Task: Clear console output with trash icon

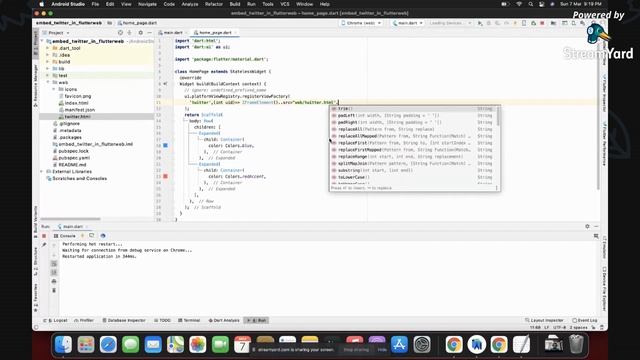Action: 54,290
